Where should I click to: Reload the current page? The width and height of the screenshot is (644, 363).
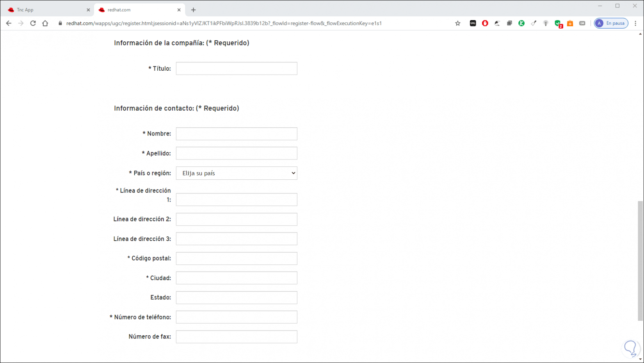[33, 23]
